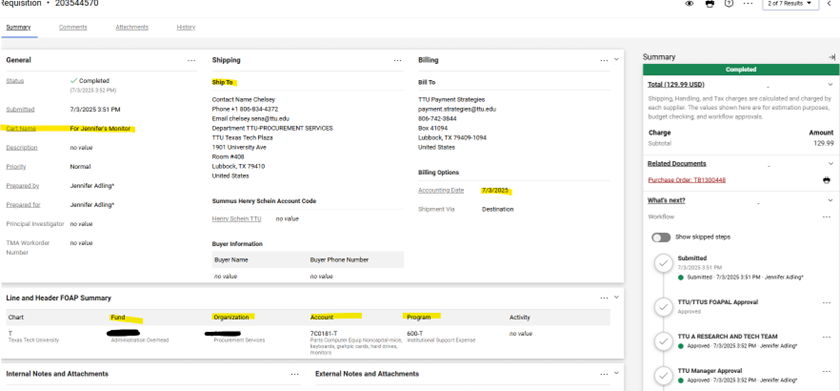Viewport: 840px width, 391px height.
Task: Open the 2 of 7 Results dropdown
Action: click(x=790, y=4)
